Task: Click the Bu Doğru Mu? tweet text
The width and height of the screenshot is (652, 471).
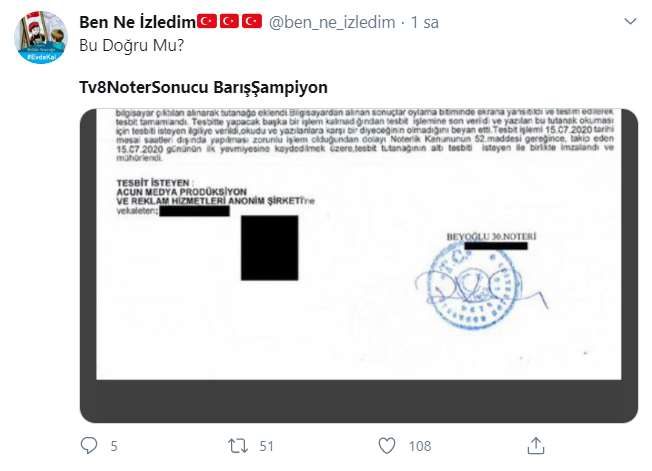Action: (131, 45)
